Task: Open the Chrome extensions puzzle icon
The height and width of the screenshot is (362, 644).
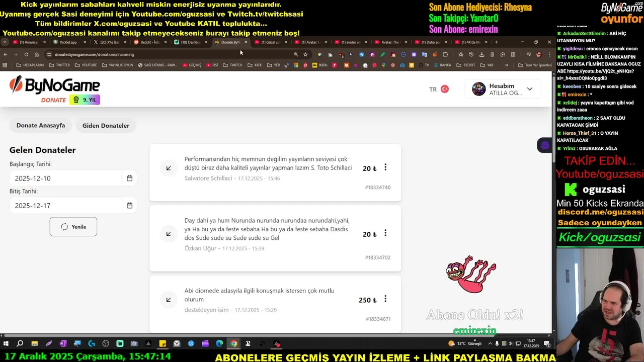Action: (x=445, y=54)
